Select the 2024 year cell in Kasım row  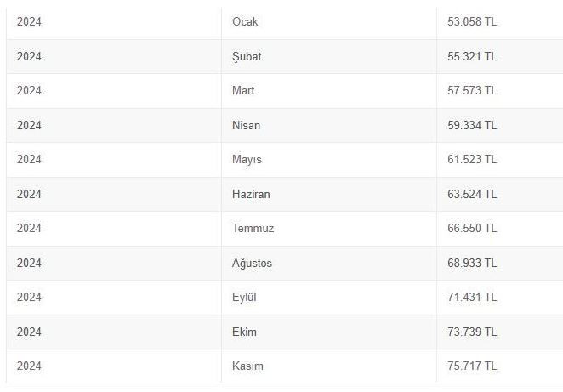click(x=29, y=366)
